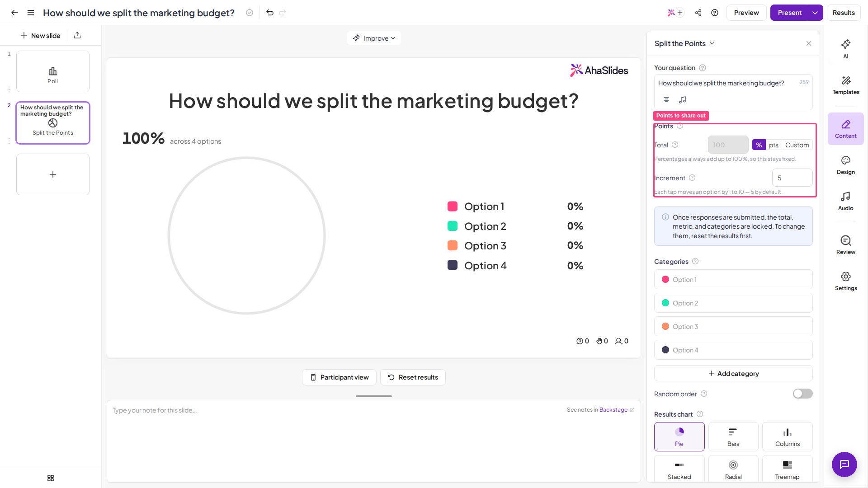Open the Settings gear panel

click(846, 281)
